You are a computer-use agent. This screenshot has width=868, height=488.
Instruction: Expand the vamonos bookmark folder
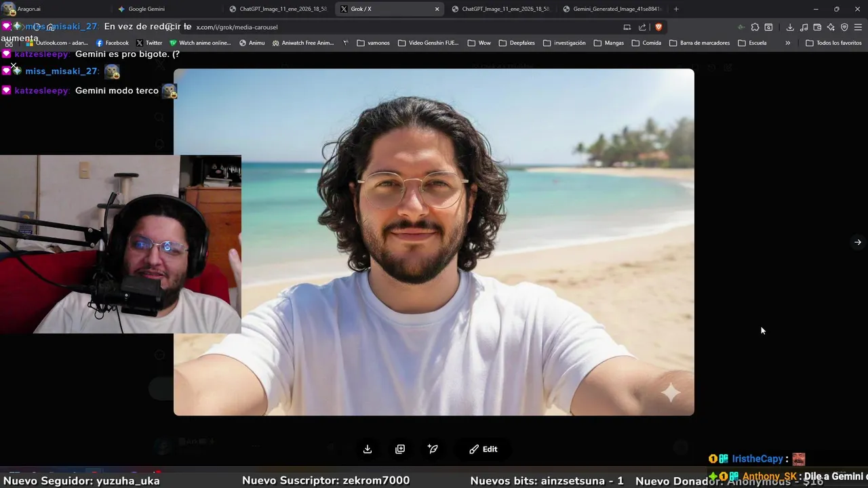374,43
